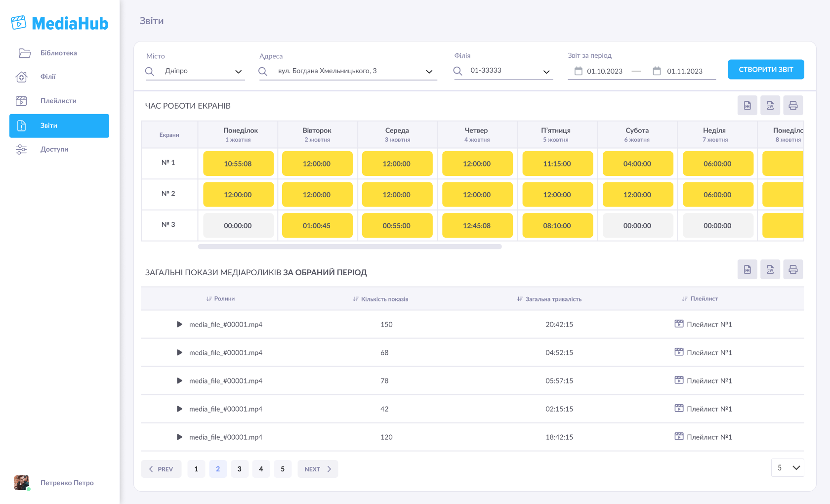Play the media file with 150 views
The height and width of the screenshot is (504, 830).
(179, 324)
